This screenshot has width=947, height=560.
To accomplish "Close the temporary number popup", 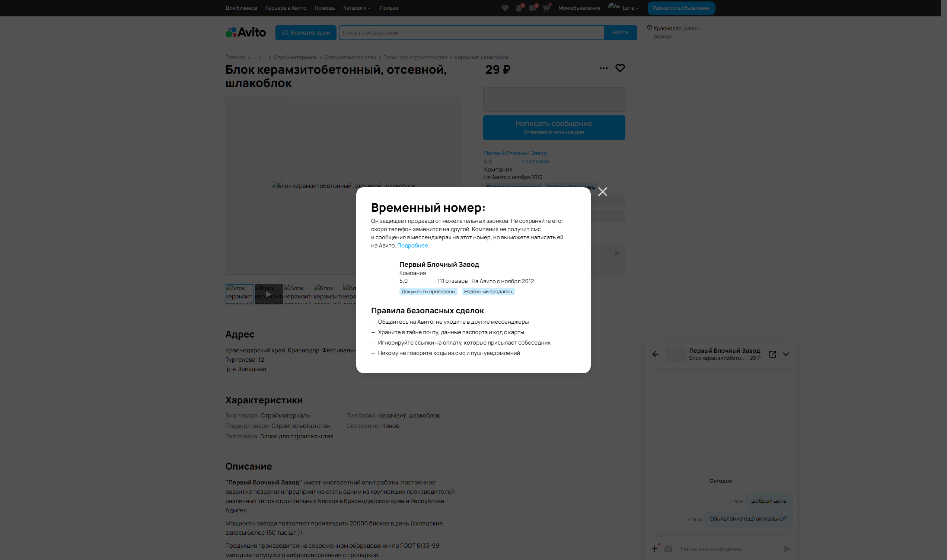I will pyautogui.click(x=602, y=192).
